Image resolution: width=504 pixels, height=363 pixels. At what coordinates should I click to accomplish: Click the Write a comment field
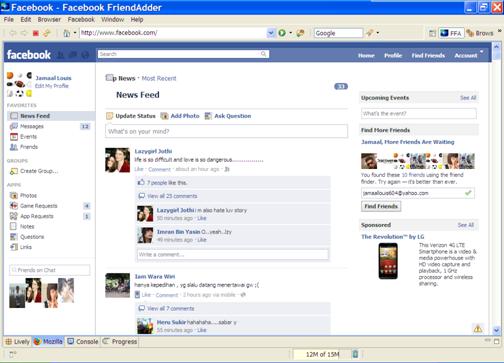coord(233,254)
